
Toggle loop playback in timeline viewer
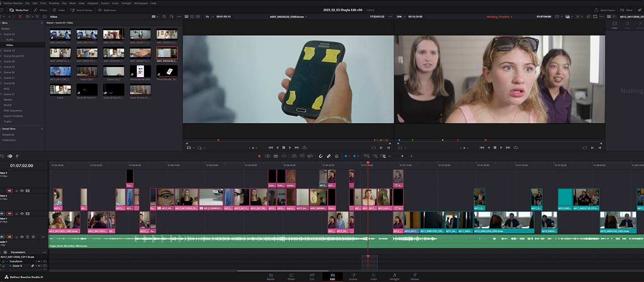pyautogui.click(x=516, y=148)
